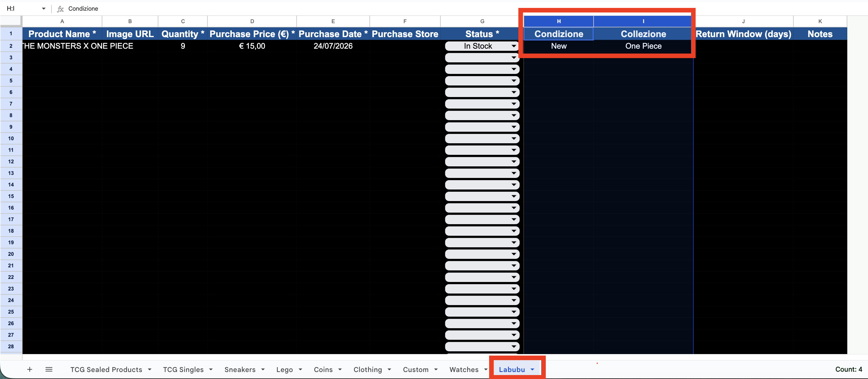Switch to the TCG Singles sheet tab
The image size is (868, 379).
(x=183, y=370)
